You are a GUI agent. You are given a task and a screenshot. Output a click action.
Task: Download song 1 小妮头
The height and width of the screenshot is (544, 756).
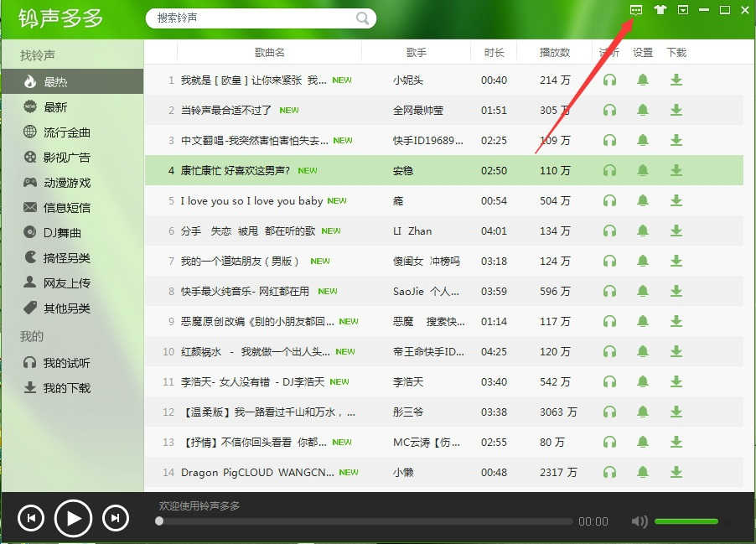coord(676,80)
